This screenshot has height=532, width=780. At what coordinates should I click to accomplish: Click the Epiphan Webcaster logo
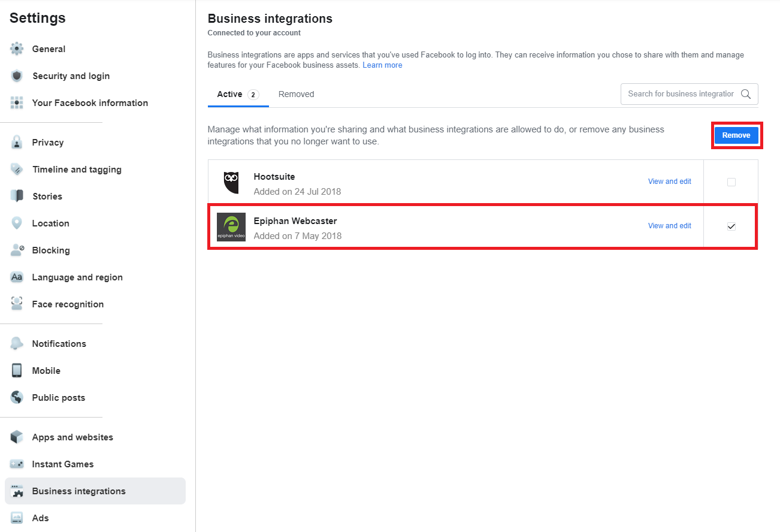pos(231,227)
